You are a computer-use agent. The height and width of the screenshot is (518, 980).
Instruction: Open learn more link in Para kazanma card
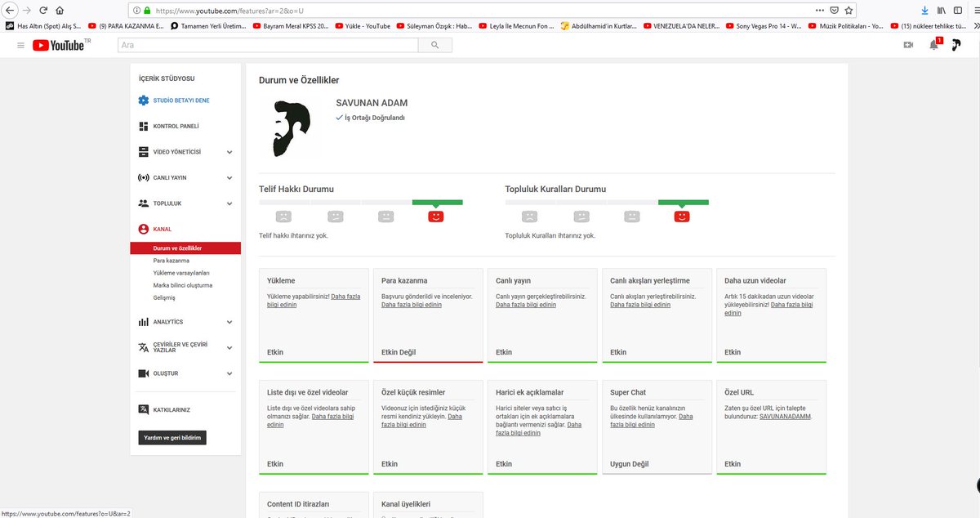click(412, 305)
